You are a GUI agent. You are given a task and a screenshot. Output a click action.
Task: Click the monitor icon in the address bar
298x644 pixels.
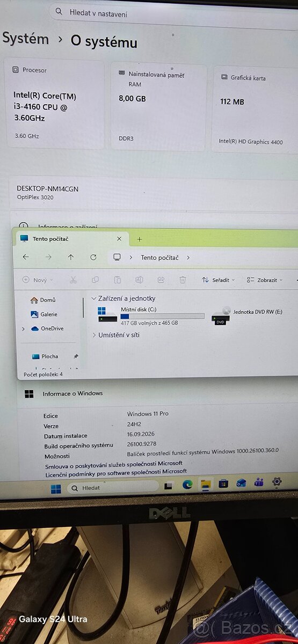(117, 257)
